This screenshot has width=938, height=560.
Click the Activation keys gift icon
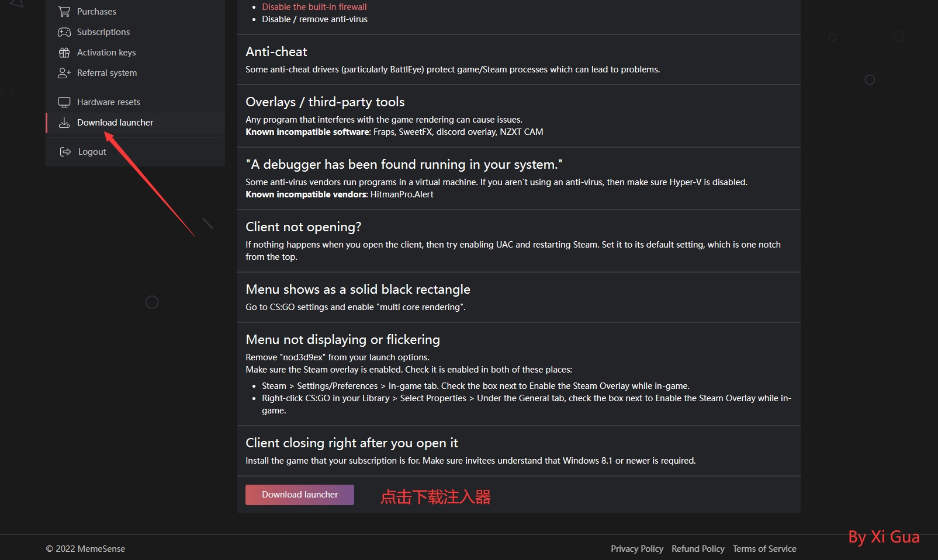(64, 53)
